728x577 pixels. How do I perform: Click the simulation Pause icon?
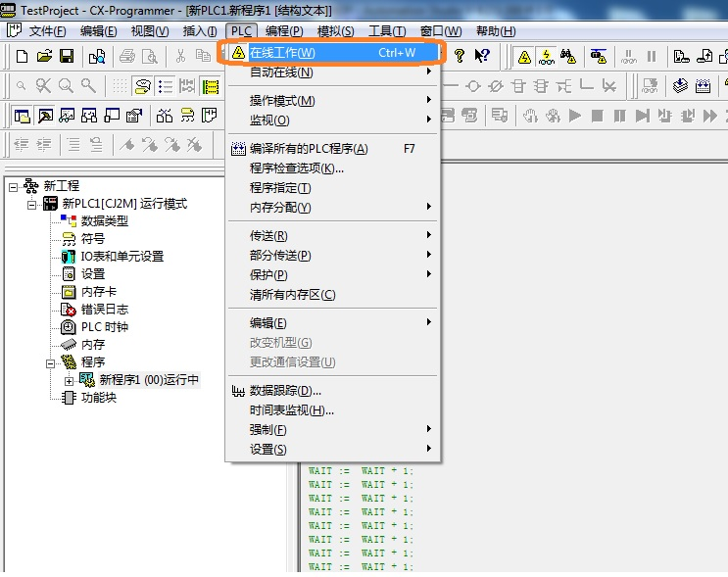tap(619, 116)
